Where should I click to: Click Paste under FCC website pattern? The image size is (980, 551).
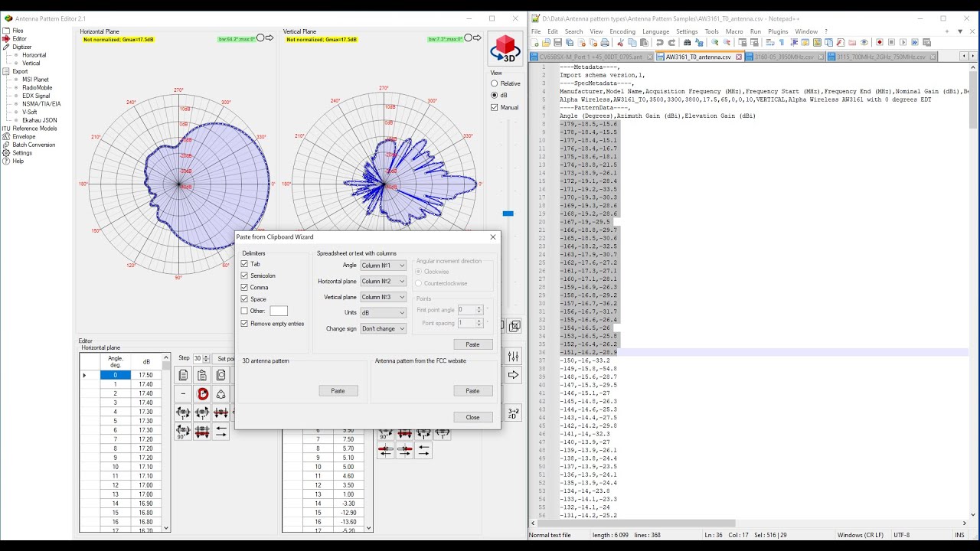click(x=472, y=390)
